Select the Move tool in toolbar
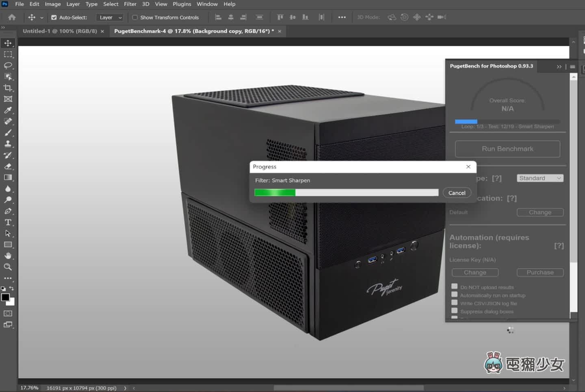The image size is (585, 392). (x=8, y=43)
